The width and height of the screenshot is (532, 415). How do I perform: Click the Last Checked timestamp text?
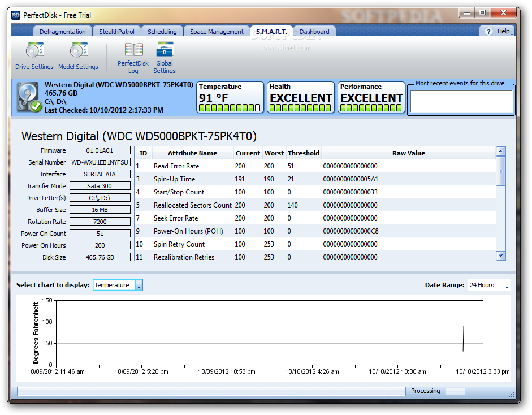coord(104,110)
